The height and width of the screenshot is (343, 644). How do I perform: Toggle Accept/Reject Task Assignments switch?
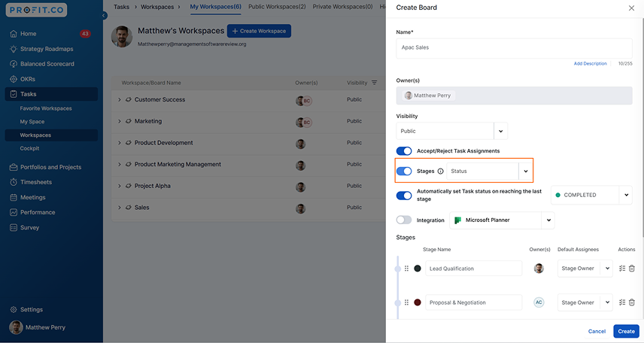pos(404,150)
